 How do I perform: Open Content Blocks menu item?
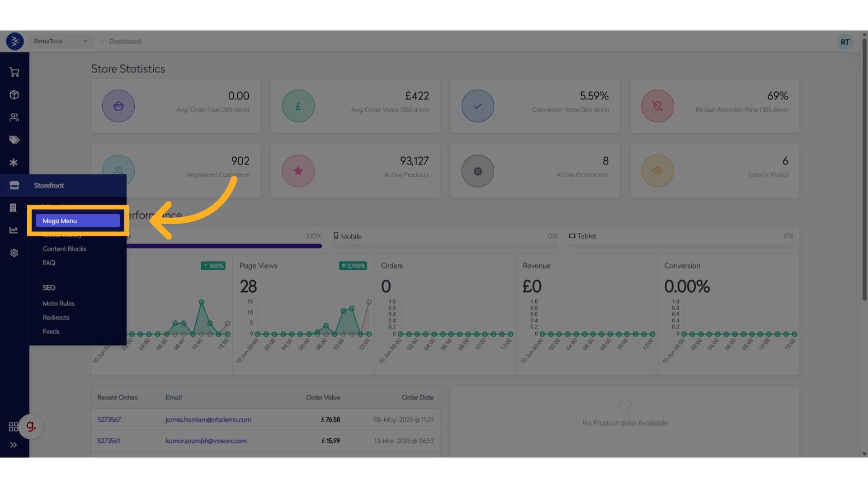tap(65, 249)
